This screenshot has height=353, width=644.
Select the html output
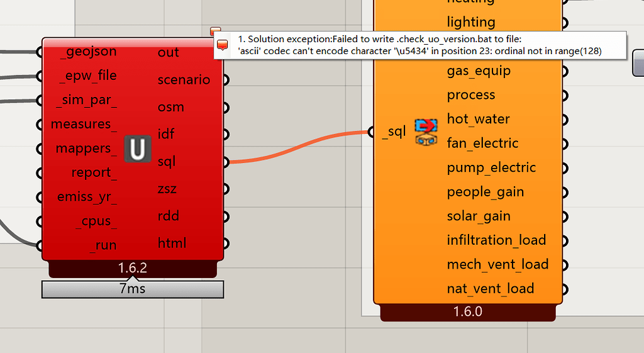point(172,243)
